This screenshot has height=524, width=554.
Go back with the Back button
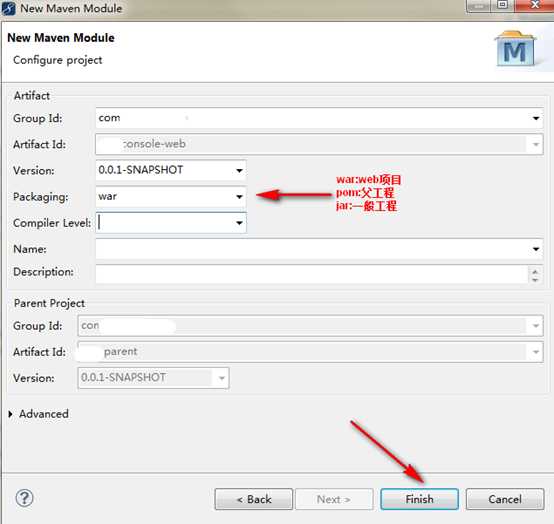pyautogui.click(x=254, y=499)
